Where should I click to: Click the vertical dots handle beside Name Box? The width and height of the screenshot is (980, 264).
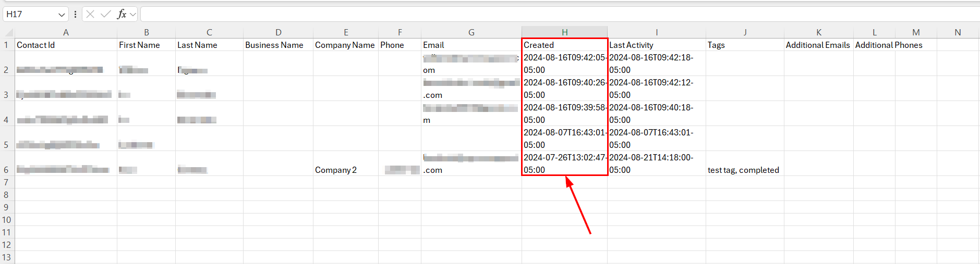(x=76, y=14)
